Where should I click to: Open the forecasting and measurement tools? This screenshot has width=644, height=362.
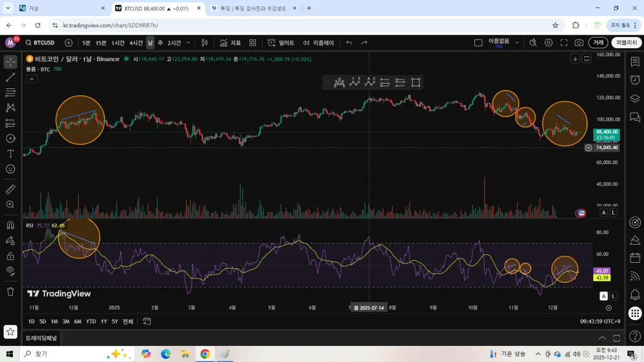(x=10, y=123)
